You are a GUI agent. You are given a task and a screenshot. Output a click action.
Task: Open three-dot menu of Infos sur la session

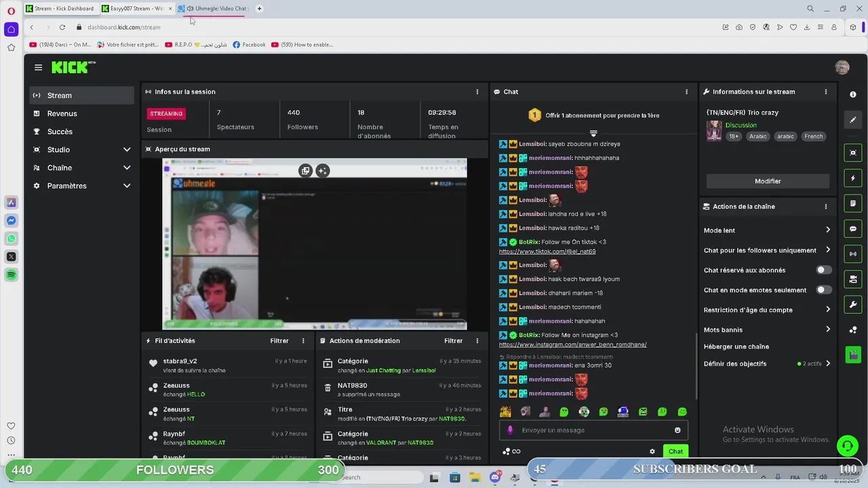477,91
